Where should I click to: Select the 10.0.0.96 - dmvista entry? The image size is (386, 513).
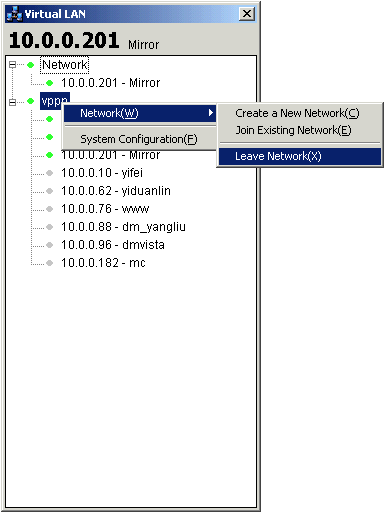(113, 245)
